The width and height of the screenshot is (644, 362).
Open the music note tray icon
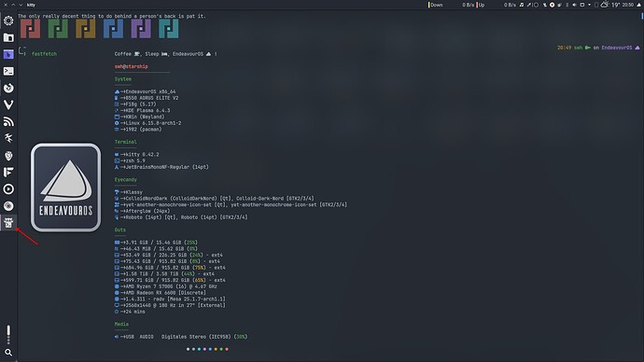(x=522, y=5)
